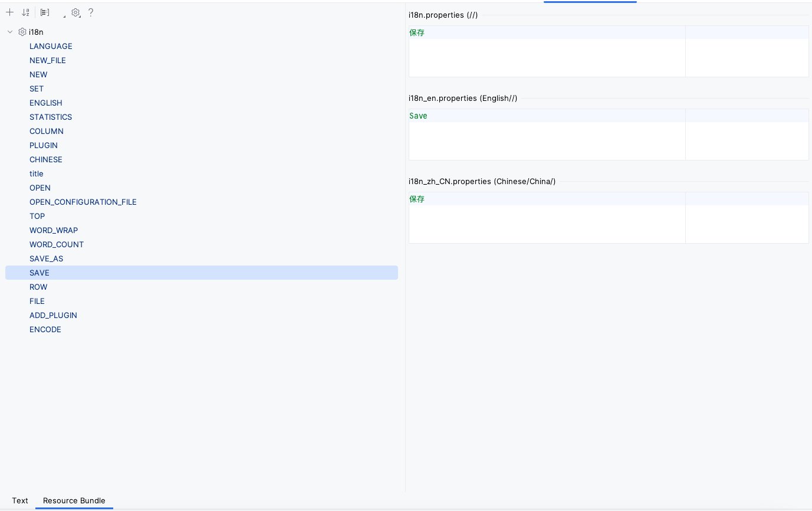Viewport: 812px width, 511px height.
Task: Click the plus icon to add a property
Action: click(x=10, y=12)
